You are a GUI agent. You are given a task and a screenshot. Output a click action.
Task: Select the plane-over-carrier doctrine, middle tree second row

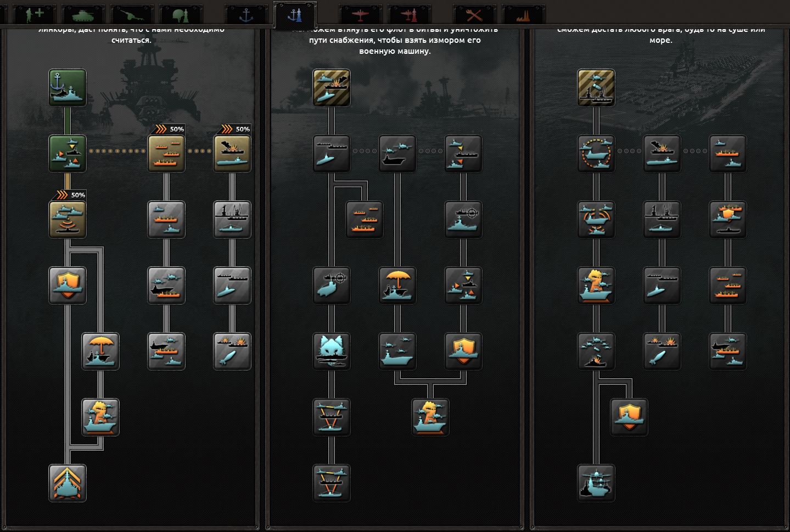click(397, 154)
